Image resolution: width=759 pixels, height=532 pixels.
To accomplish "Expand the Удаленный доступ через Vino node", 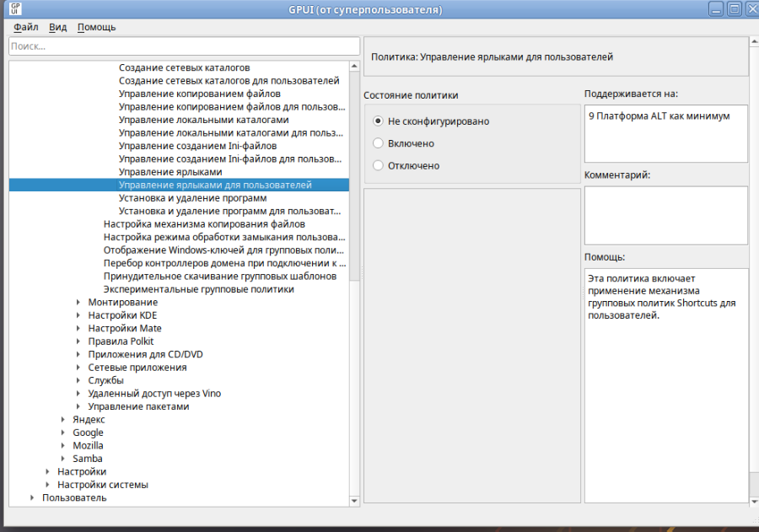I will click(78, 394).
